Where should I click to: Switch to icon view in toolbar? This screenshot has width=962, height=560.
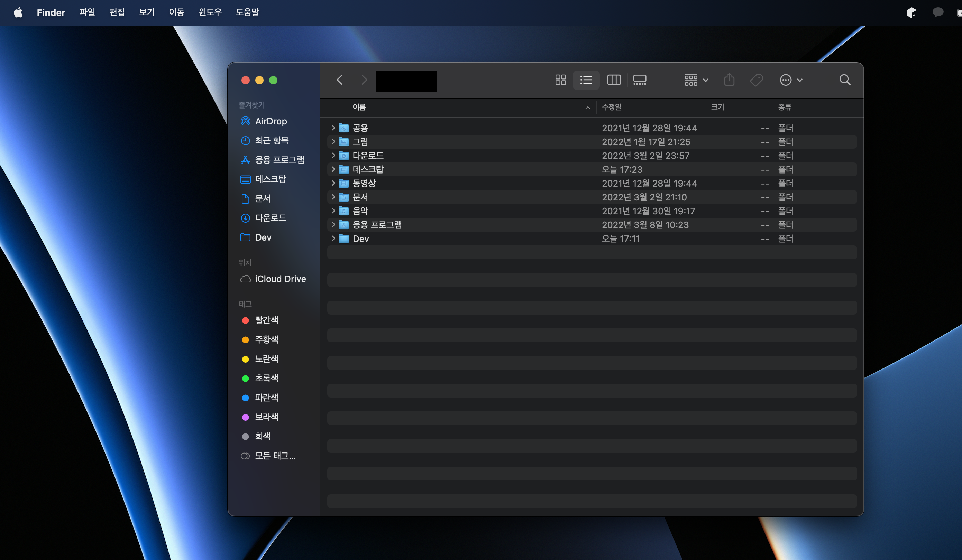click(560, 80)
